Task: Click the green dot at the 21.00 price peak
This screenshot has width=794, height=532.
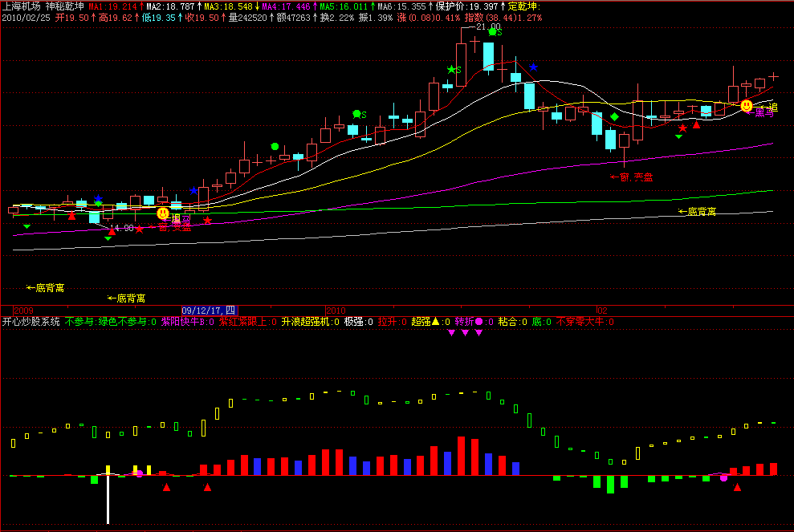Action: [491, 32]
